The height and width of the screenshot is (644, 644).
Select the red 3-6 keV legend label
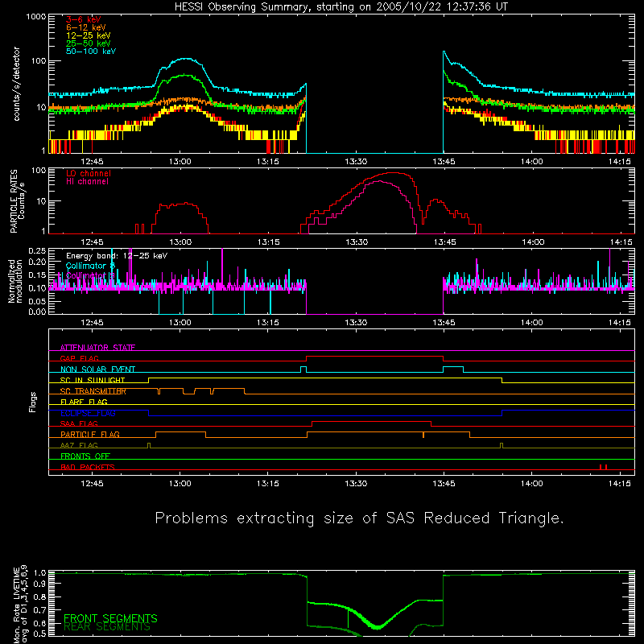pyautogui.click(x=84, y=19)
